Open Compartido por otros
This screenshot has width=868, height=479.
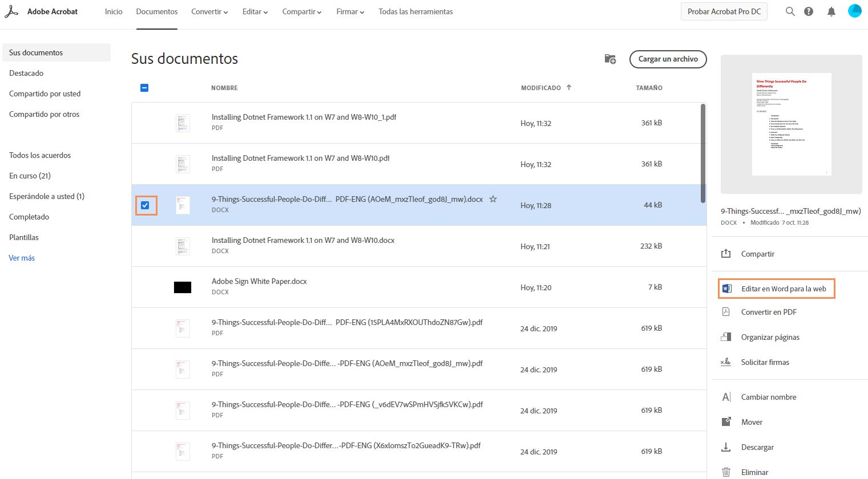[44, 114]
